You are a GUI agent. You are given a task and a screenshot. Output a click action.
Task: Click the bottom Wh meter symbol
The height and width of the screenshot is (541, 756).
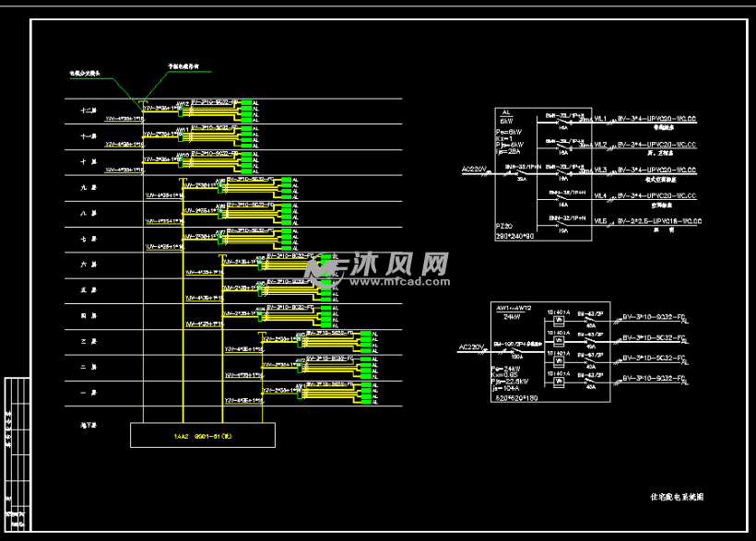559,382
